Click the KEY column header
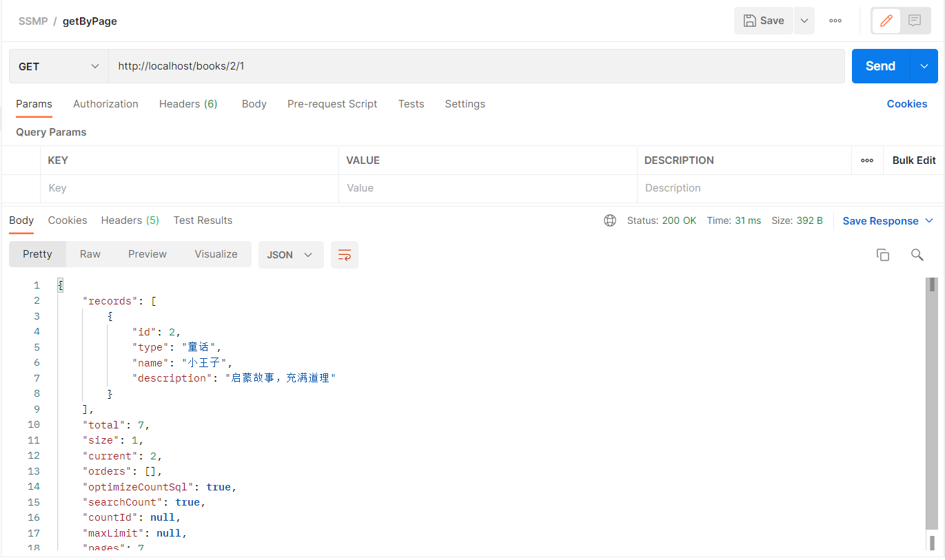 58,160
